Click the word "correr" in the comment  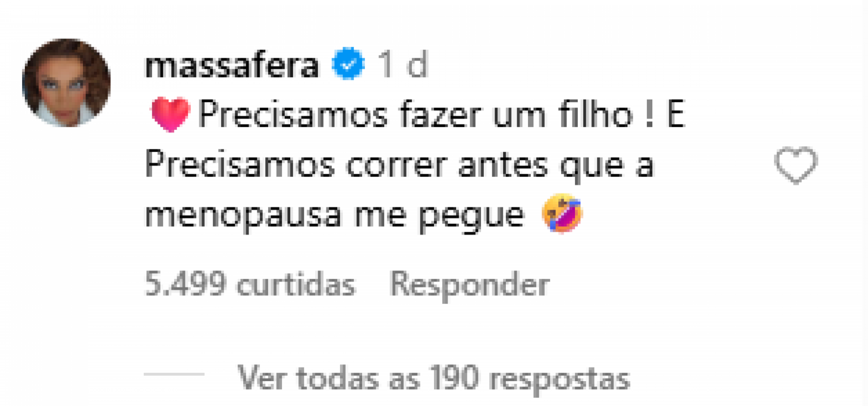(396, 165)
